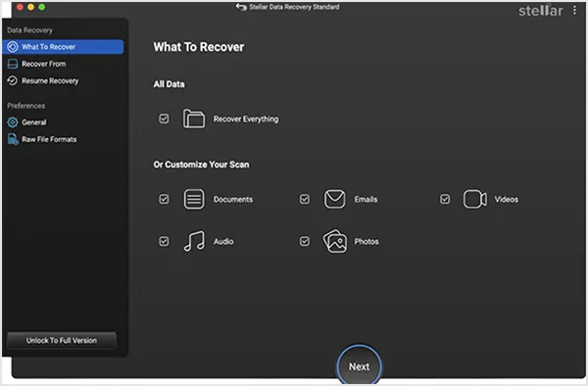
Task: Click the back arrow icon in title bar
Action: point(241,7)
